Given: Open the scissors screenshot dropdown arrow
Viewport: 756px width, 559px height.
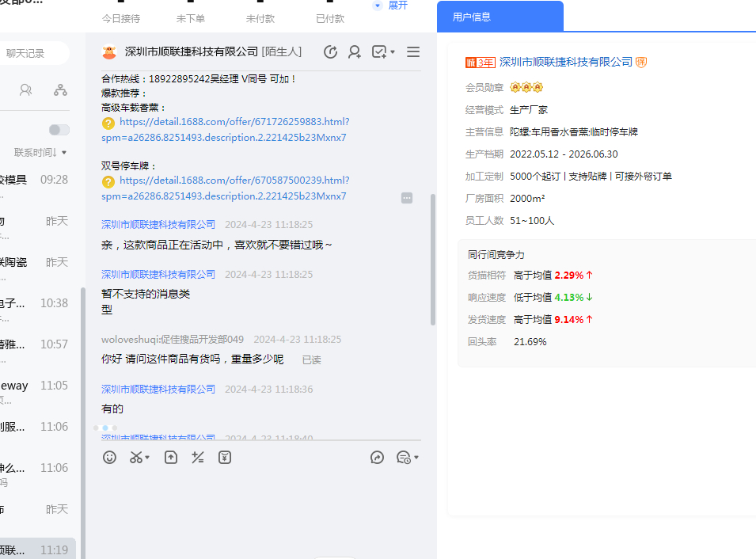Looking at the screenshot, I should click(147, 458).
